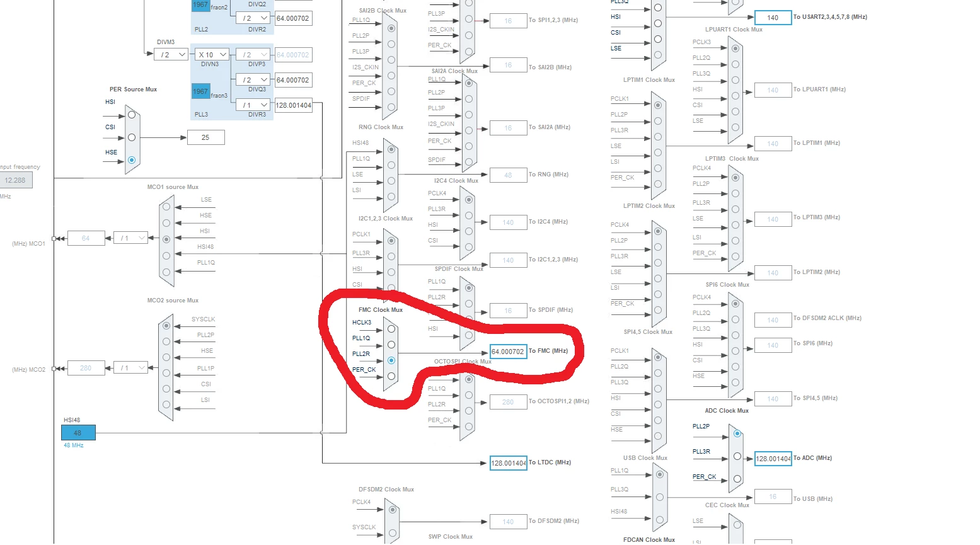
Task: Select PLL3R in ADC Clock Mux
Action: click(737, 456)
